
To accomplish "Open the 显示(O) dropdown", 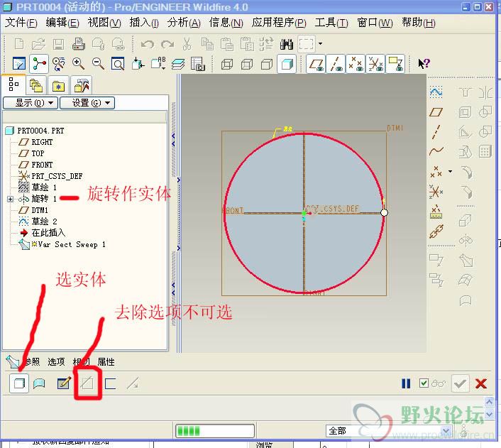I will [31, 103].
